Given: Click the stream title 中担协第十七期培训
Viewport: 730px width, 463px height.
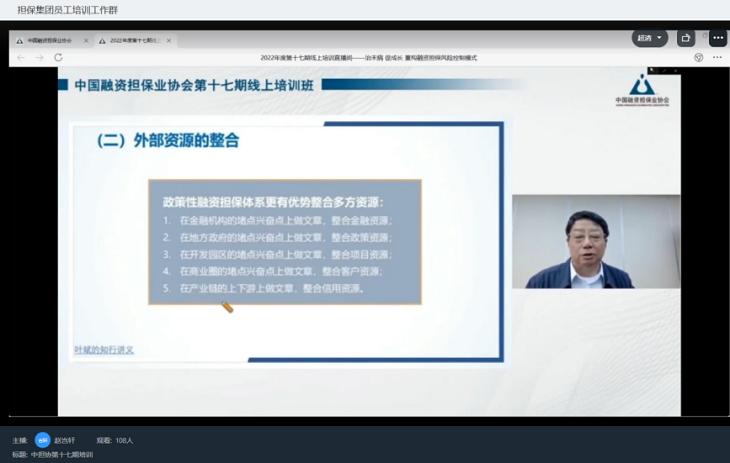Looking at the screenshot, I should [62, 455].
